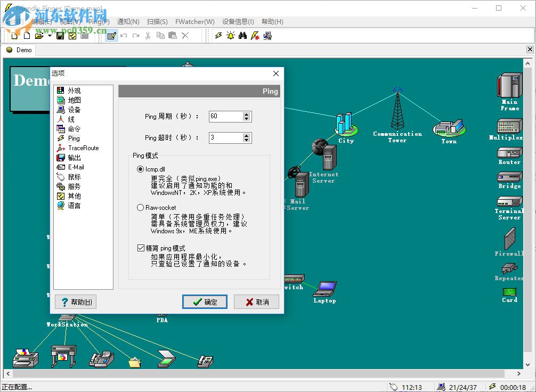Decrease Ping 超时 with the down stepper arrow
This screenshot has height=392, width=536.
click(x=247, y=140)
